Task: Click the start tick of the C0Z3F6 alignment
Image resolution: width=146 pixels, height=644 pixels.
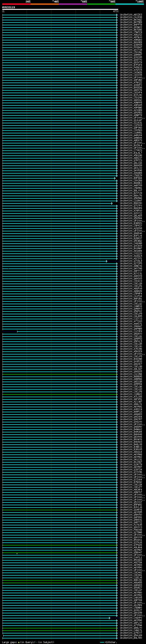Action: (17, 331)
